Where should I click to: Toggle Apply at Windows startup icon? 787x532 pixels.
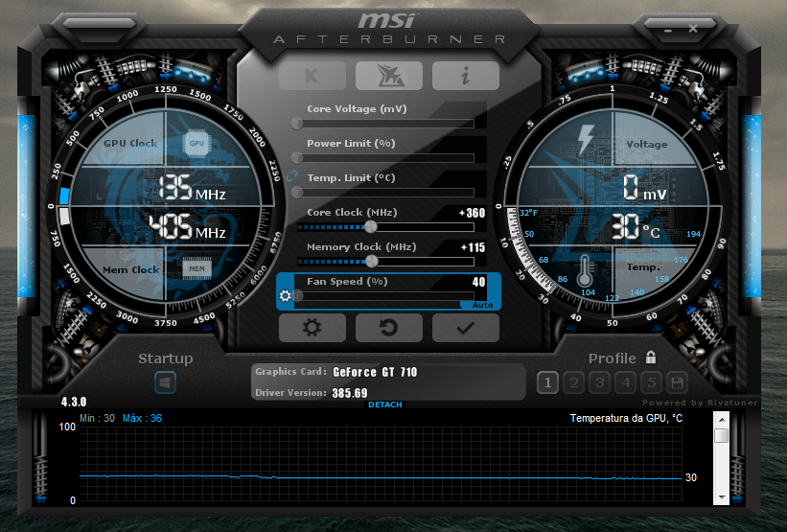click(x=165, y=382)
